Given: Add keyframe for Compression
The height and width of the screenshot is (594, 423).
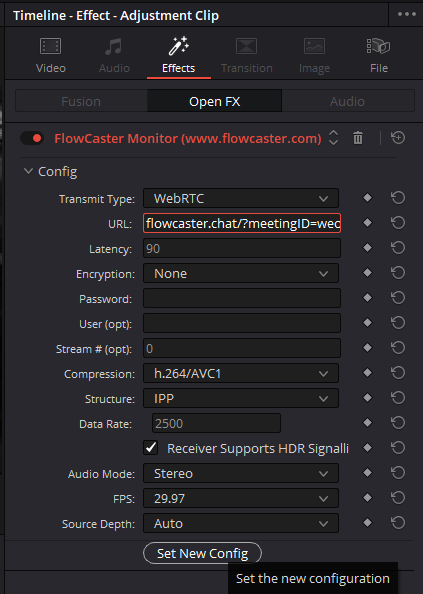Looking at the screenshot, I should [367, 373].
